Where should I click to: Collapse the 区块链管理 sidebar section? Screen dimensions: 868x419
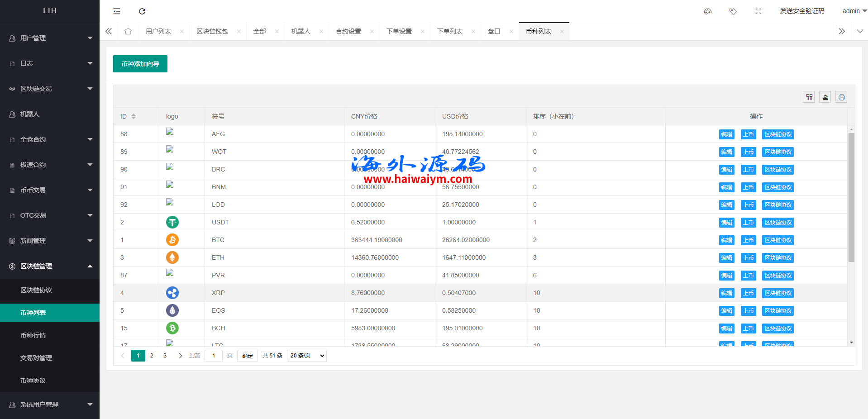tap(50, 266)
